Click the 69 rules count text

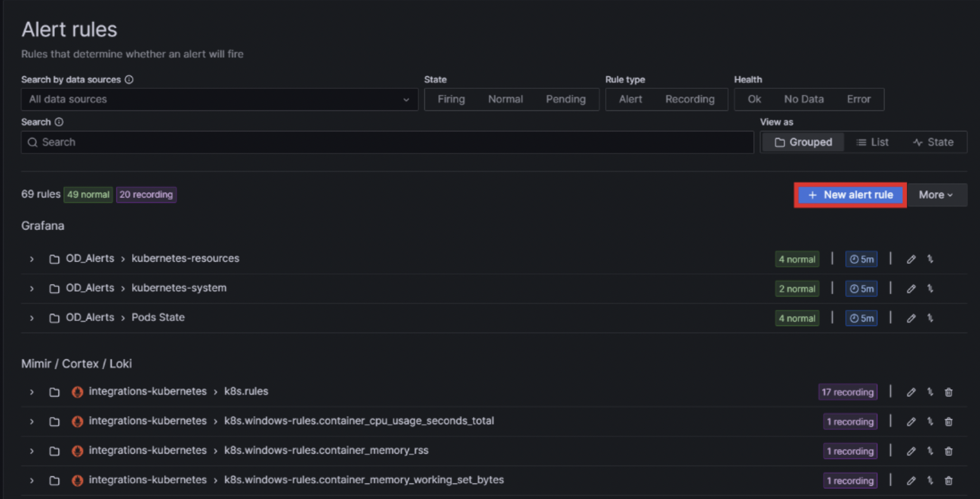pyautogui.click(x=41, y=194)
